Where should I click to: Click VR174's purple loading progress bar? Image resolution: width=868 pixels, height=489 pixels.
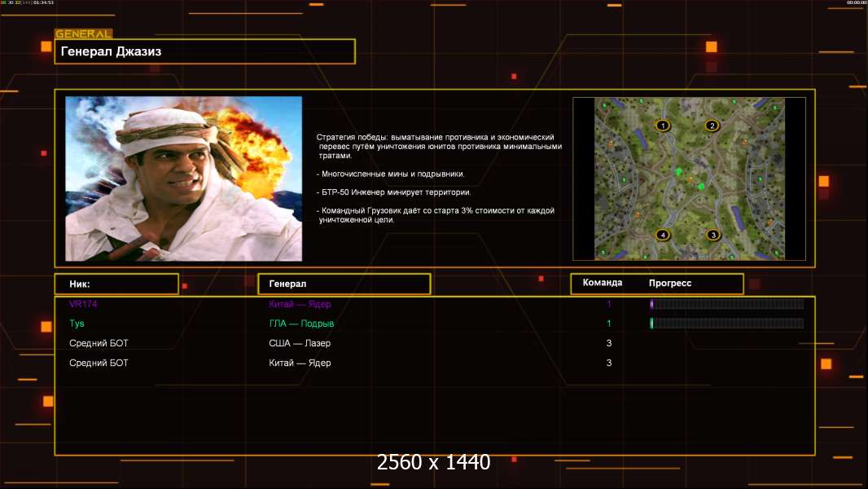(726, 304)
